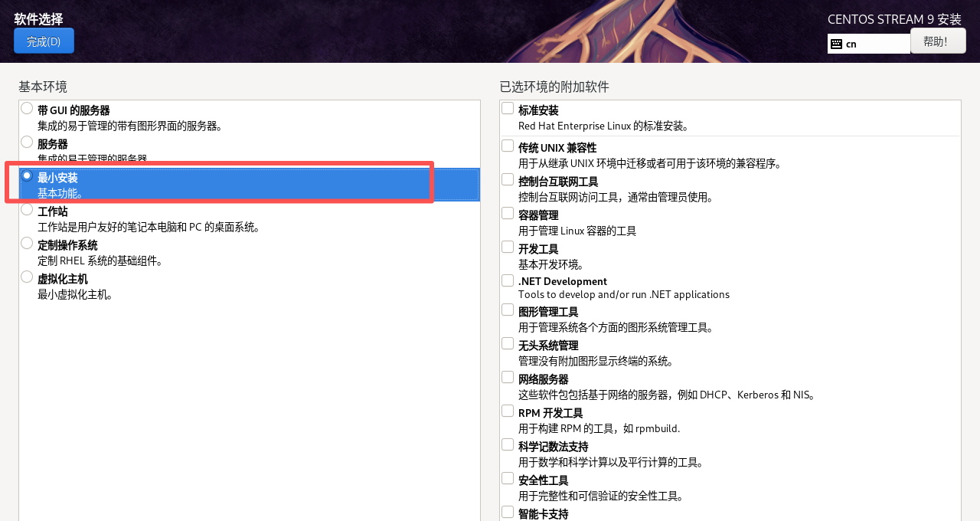Check "无头系统管理"

(x=507, y=342)
